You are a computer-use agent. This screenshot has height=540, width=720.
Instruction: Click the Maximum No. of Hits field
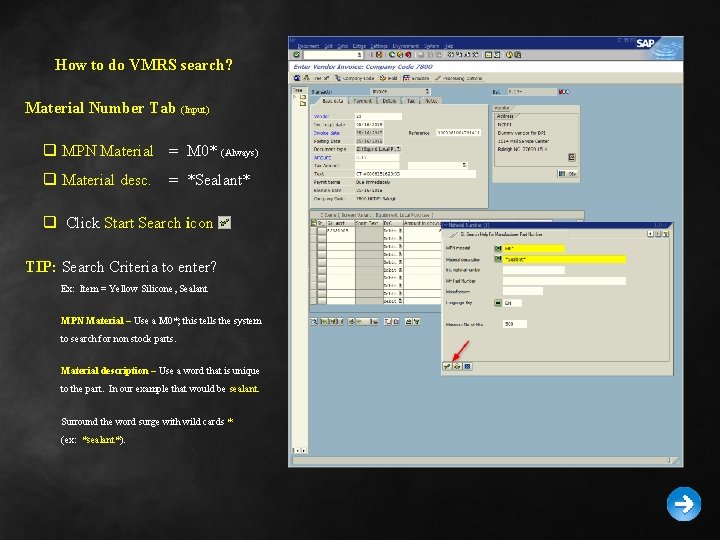(515, 324)
